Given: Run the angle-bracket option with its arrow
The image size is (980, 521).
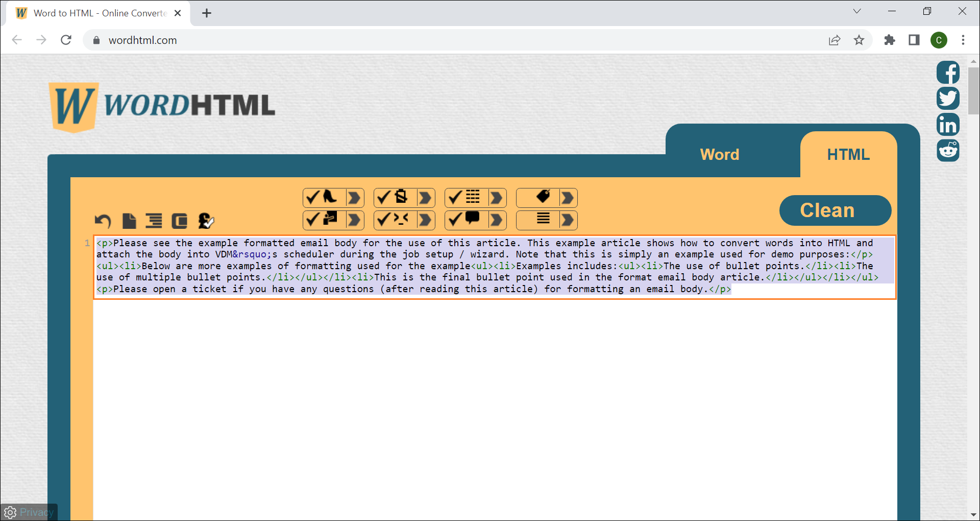Looking at the screenshot, I should pos(425,220).
